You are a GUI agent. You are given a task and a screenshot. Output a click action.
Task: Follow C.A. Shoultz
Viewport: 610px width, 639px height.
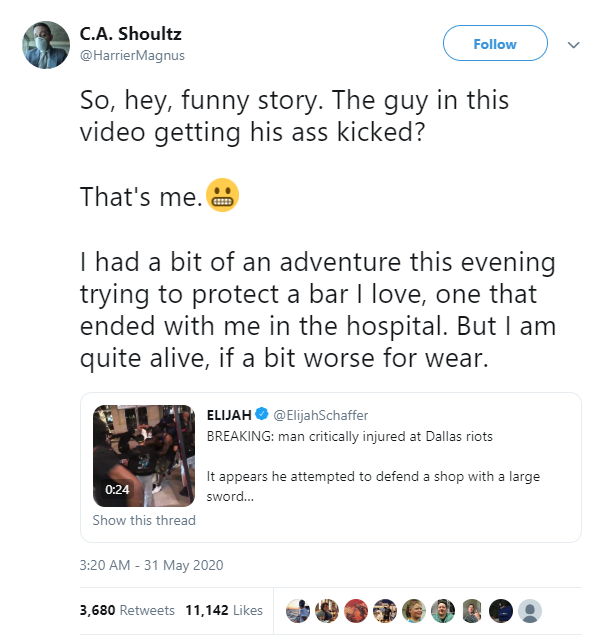point(495,43)
